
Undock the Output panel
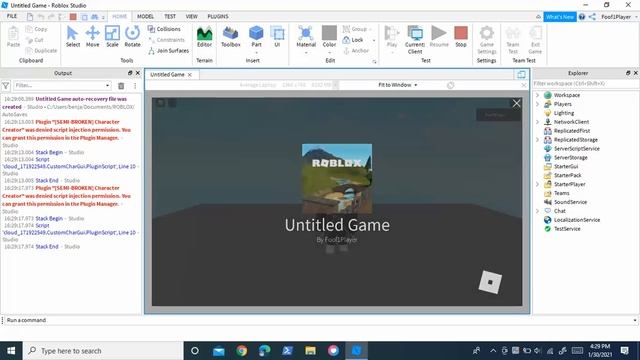click(130, 73)
